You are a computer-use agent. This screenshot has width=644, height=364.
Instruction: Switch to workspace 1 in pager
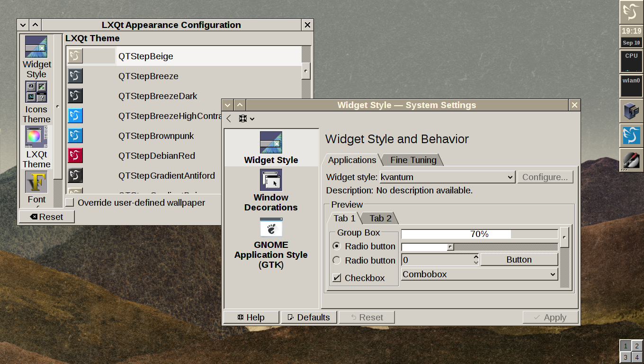click(x=626, y=346)
